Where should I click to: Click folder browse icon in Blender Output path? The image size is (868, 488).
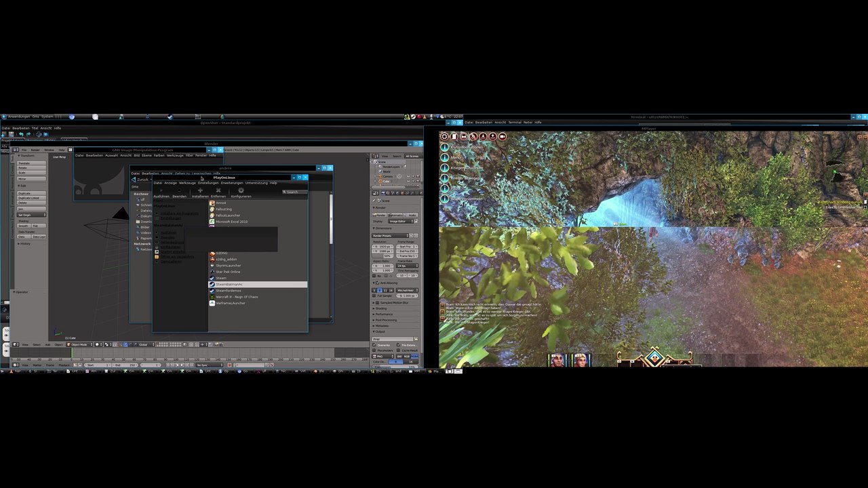416,338
